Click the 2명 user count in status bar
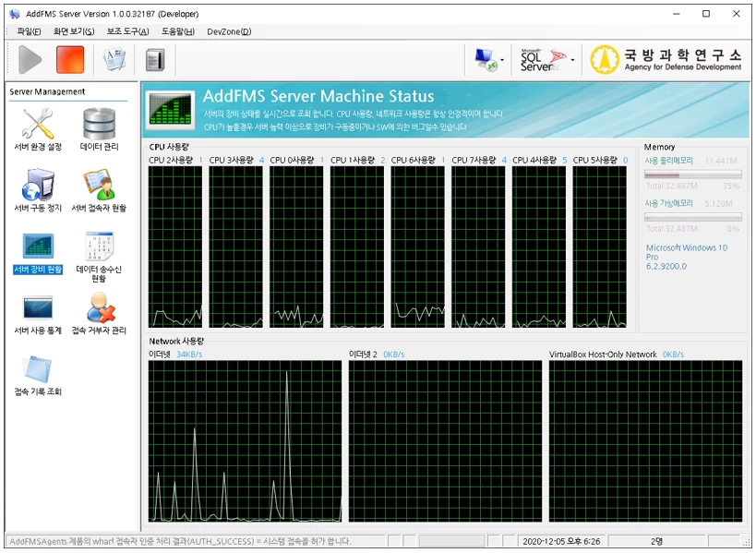The width and height of the screenshot is (756, 553). tap(656, 541)
